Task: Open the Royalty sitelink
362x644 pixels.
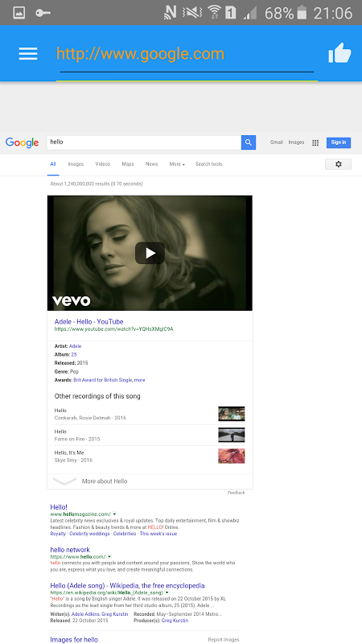Action: pos(58,534)
